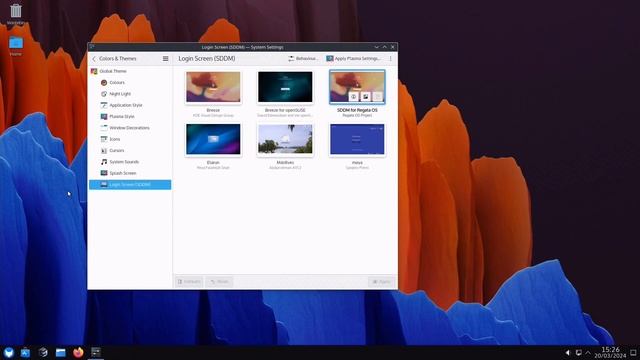This screenshot has width=640, height=360.
Task: Select Login Screen (SDDM) sidebar entry
Action: pyautogui.click(x=130, y=184)
